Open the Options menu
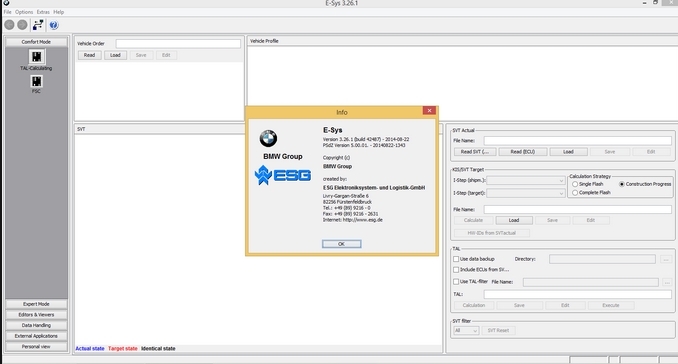The width and height of the screenshot is (678, 364). (24, 12)
